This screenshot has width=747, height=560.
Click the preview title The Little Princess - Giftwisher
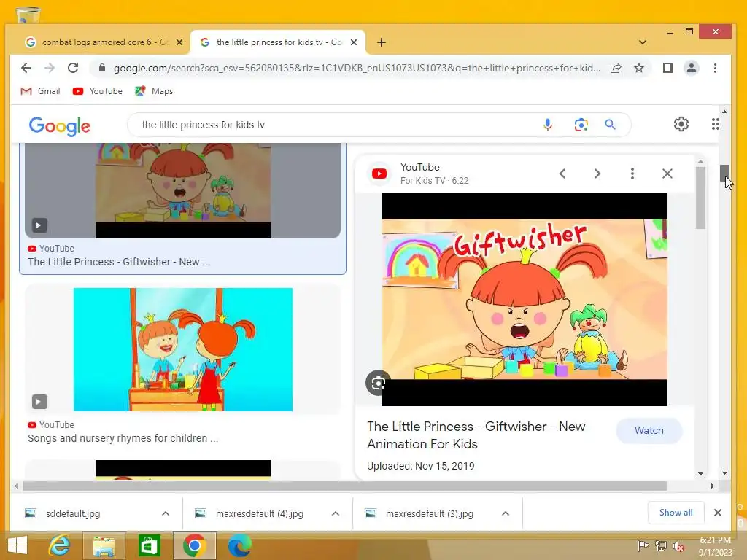click(476, 435)
